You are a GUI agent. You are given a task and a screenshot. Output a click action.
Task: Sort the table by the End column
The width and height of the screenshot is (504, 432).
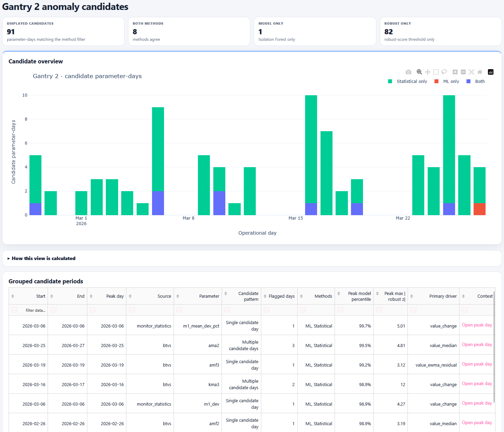[x=52, y=296]
